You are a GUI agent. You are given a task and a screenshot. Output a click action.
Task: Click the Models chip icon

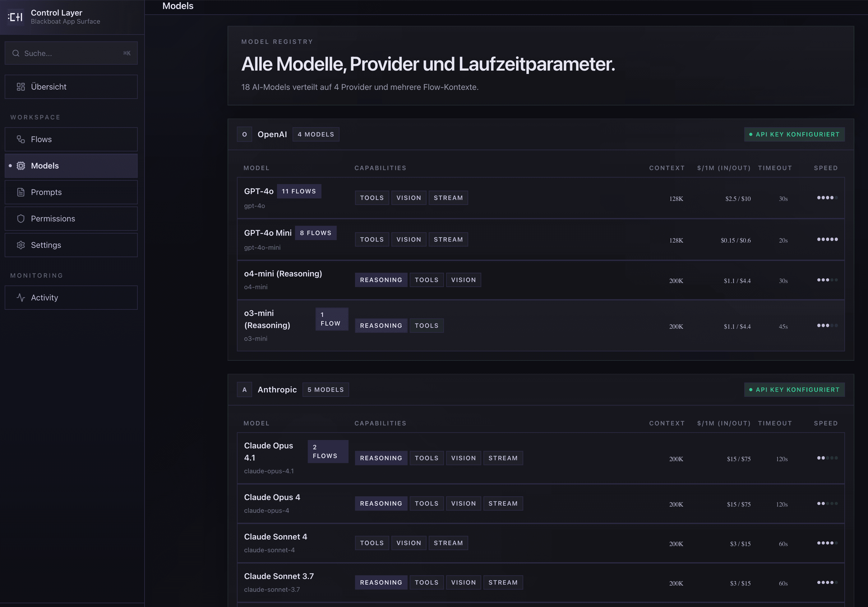coord(21,166)
